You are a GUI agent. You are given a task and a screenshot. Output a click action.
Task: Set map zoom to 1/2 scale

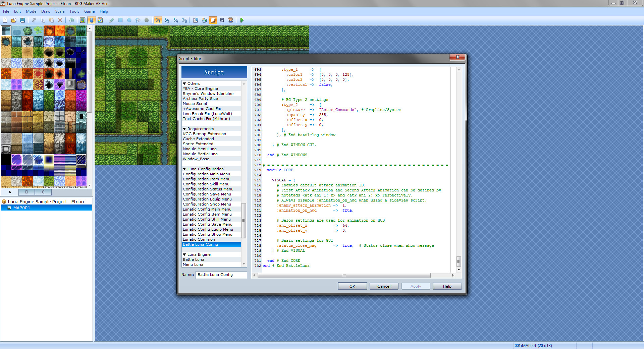(x=166, y=20)
